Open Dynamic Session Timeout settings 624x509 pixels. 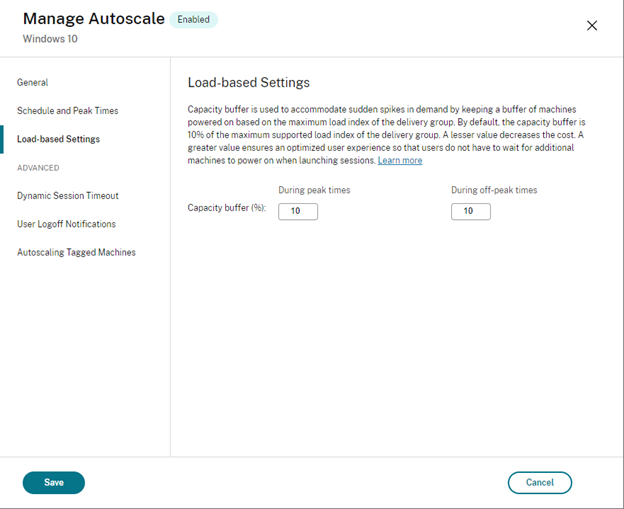point(67,196)
